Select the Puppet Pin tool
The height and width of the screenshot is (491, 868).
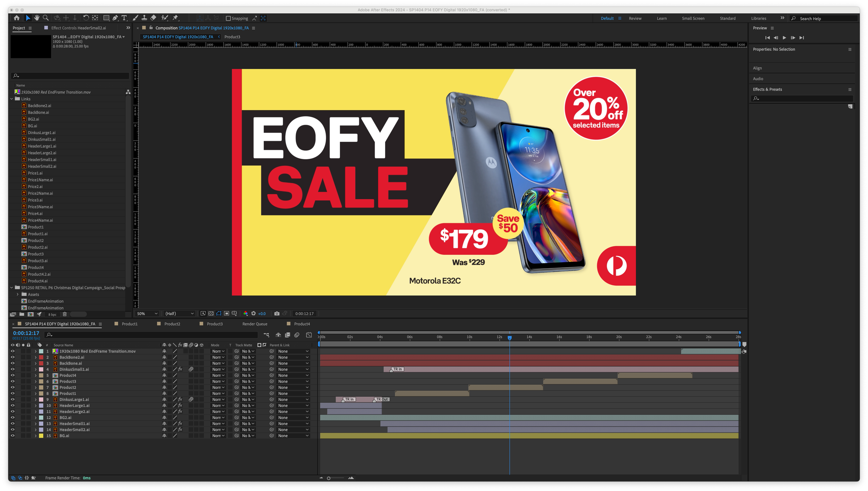pos(176,18)
